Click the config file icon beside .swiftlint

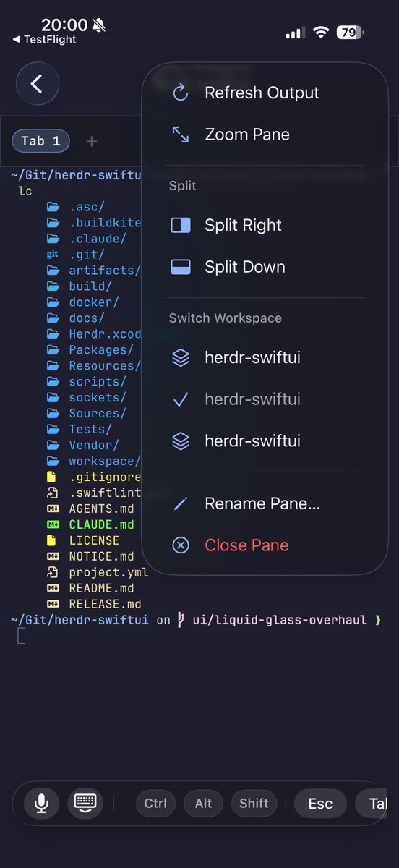click(x=52, y=493)
